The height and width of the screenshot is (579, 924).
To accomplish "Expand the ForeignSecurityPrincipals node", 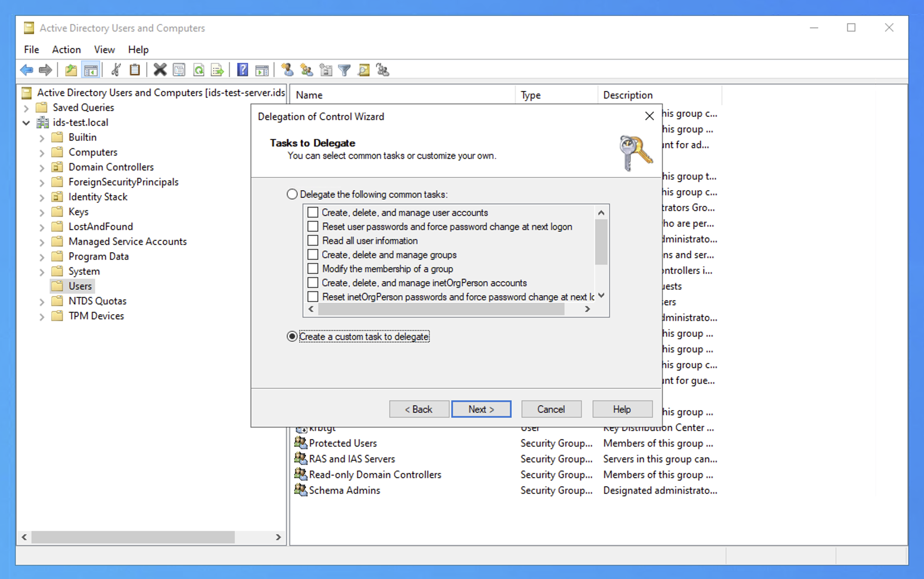I will [42, 183].
